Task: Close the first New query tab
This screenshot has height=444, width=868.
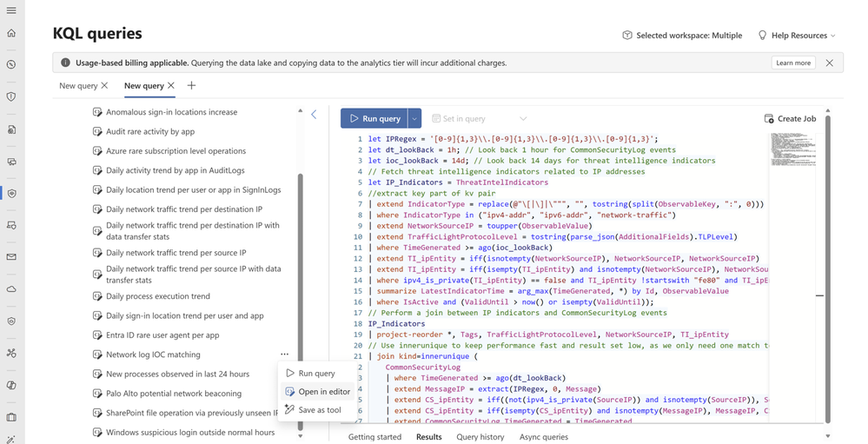Action: (x=104, y=85)
